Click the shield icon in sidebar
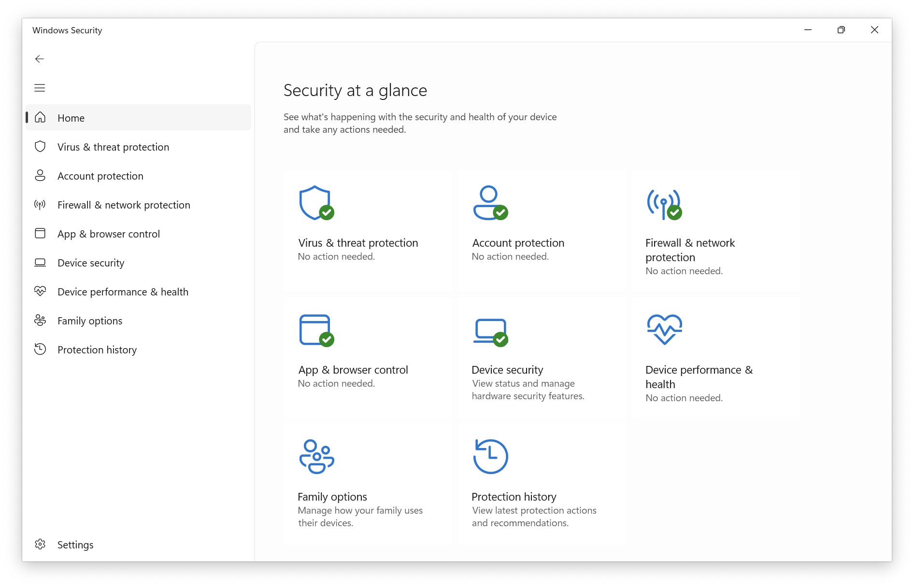Image resolution: width=914 pixels, height=588 pixels. coord(40,146)
